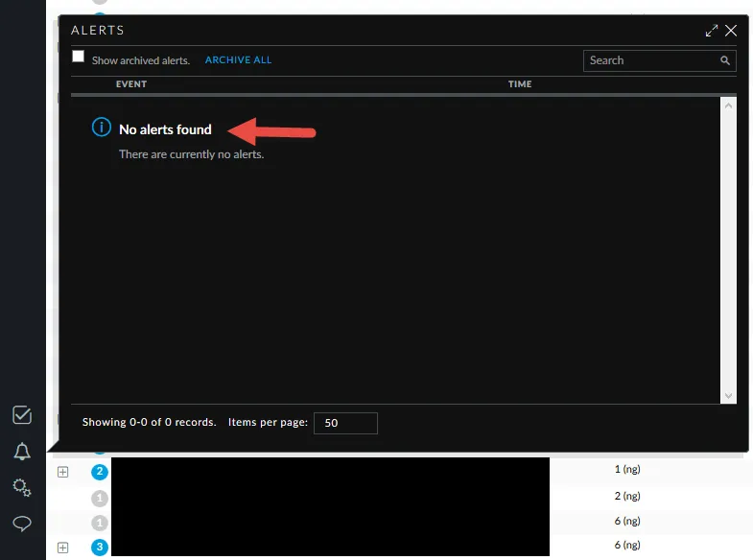Click the magnifier icon in Search box
The image size is (753, 560).
pyautogui.click(x=725, y=60)
